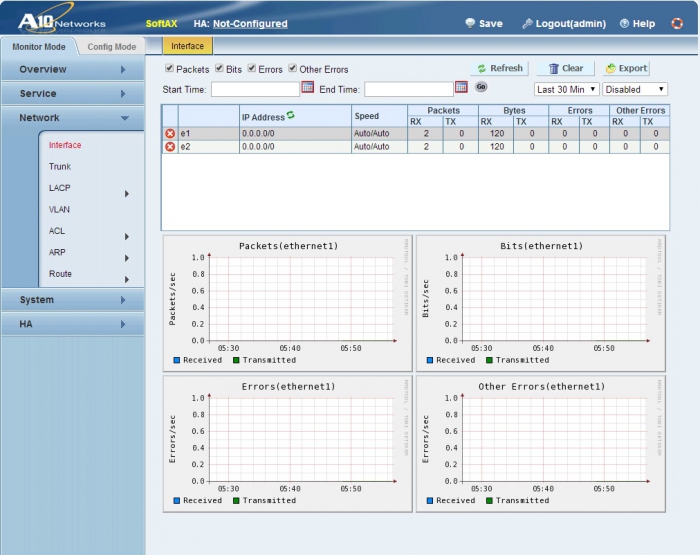Toggle the Bits checkbox

219,68
